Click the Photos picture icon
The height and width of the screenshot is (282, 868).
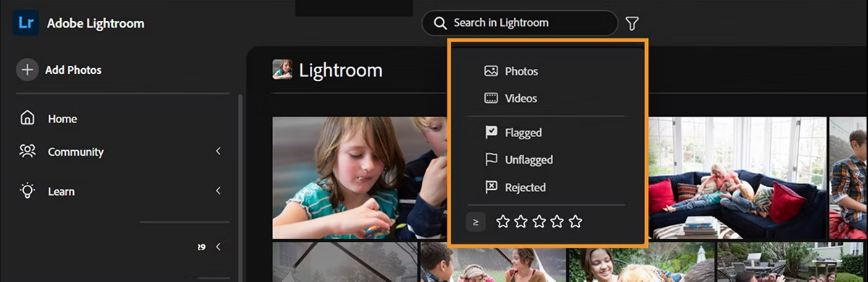[491, 71]
